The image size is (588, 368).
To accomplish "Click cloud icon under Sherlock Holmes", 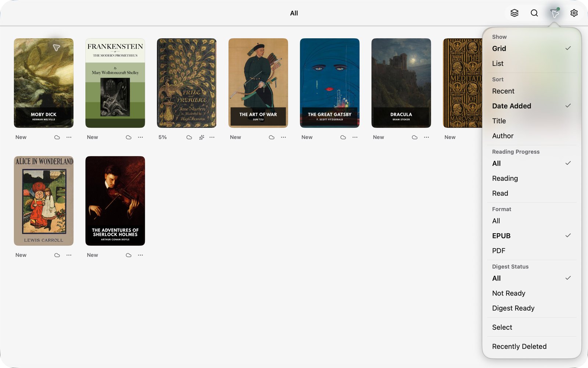I will 129,255.
